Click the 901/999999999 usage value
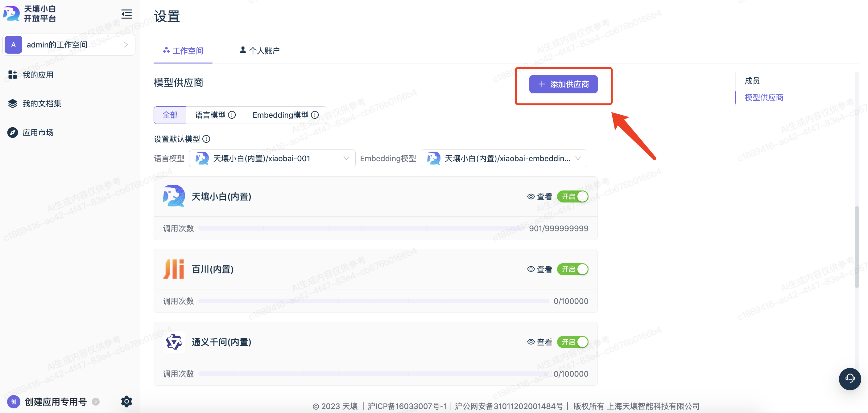Viewport: 868px width, 413px height. (558, 228)
